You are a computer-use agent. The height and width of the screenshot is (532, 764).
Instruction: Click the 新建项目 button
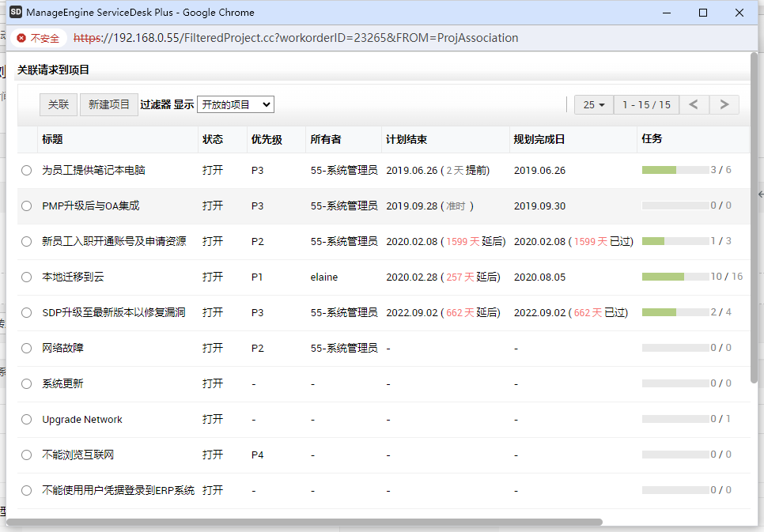109,104
